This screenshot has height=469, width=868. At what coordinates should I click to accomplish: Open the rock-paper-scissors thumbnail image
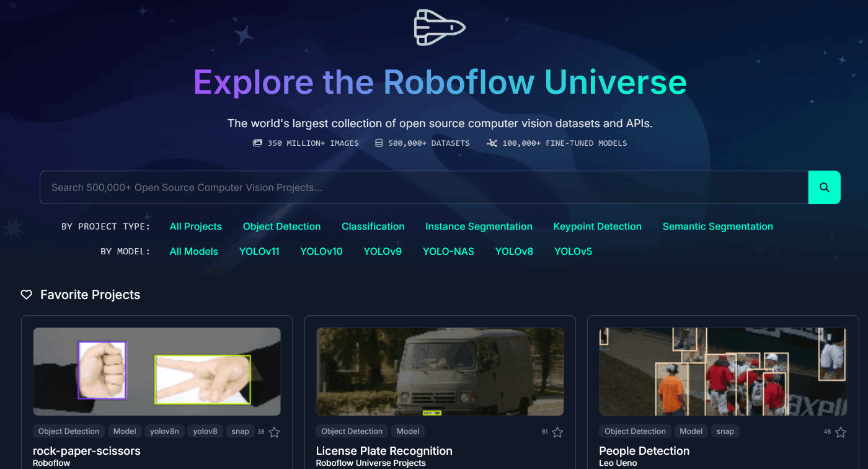coord(157,372)
